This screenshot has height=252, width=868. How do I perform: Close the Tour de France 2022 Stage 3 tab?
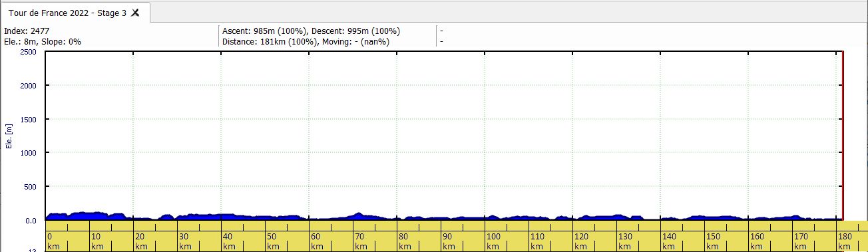coord(135,13)
